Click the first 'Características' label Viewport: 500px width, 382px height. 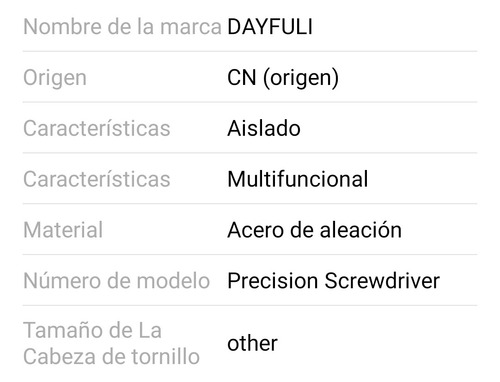(x=97, y=128)
